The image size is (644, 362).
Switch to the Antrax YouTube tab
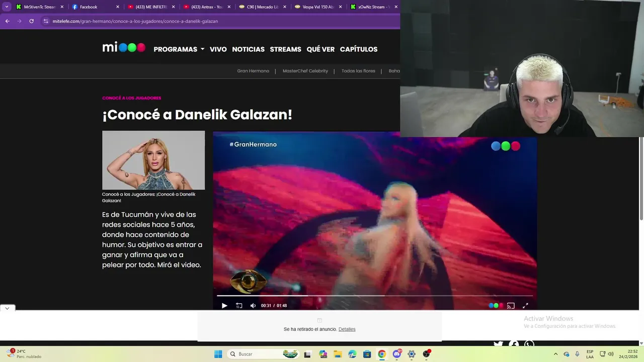[x=207, y=7]
